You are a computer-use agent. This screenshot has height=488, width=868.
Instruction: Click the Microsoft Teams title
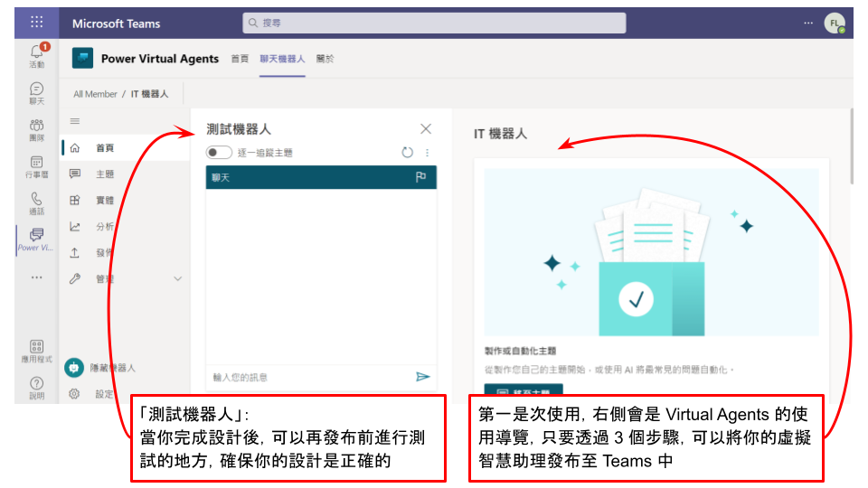(x=117, y=23)
